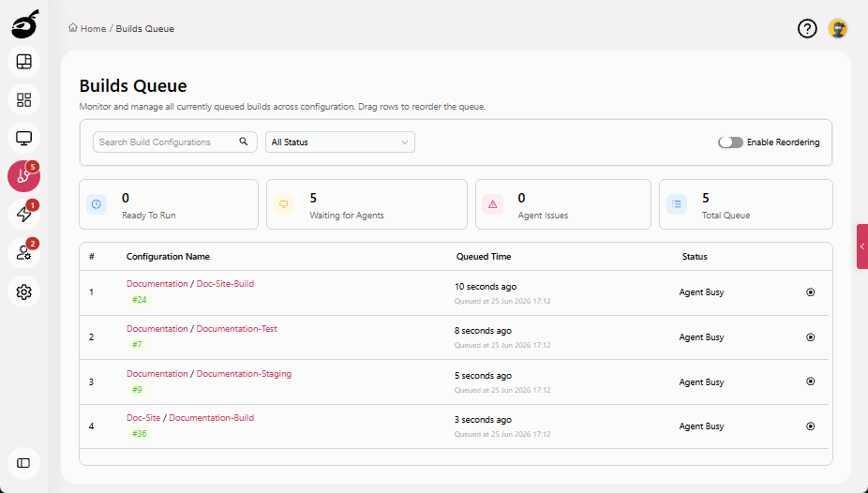Image resolution: width=868 pixels, height=493 pixels.
Task: Click the Queued Time column header
Action: (484, 256)
